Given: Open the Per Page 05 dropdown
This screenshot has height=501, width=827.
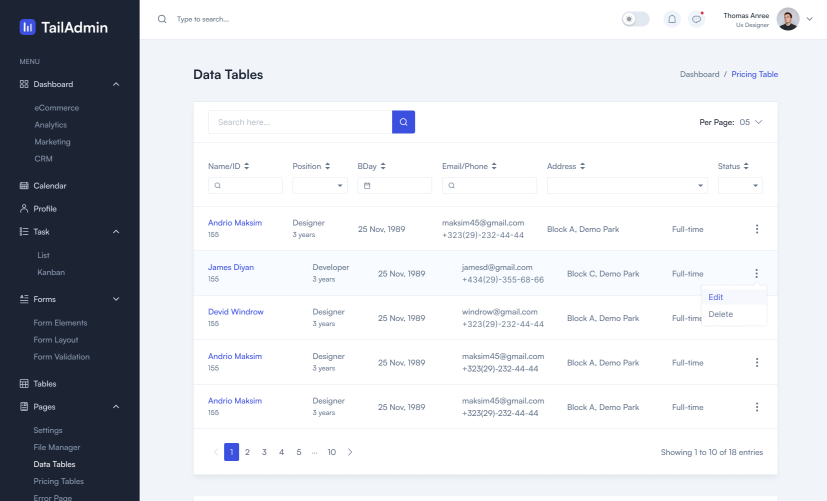Looking at the screenshot, I should 751,122.
